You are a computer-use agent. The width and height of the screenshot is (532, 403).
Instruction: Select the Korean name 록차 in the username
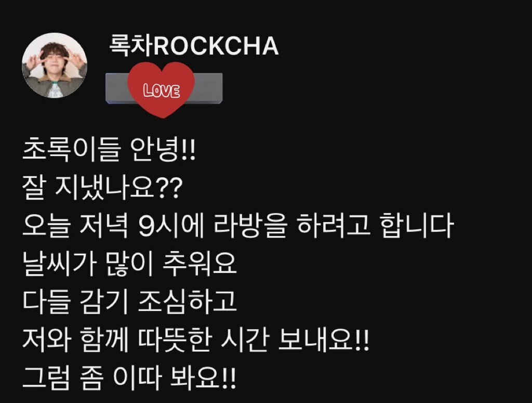click(x=130, y=45)
